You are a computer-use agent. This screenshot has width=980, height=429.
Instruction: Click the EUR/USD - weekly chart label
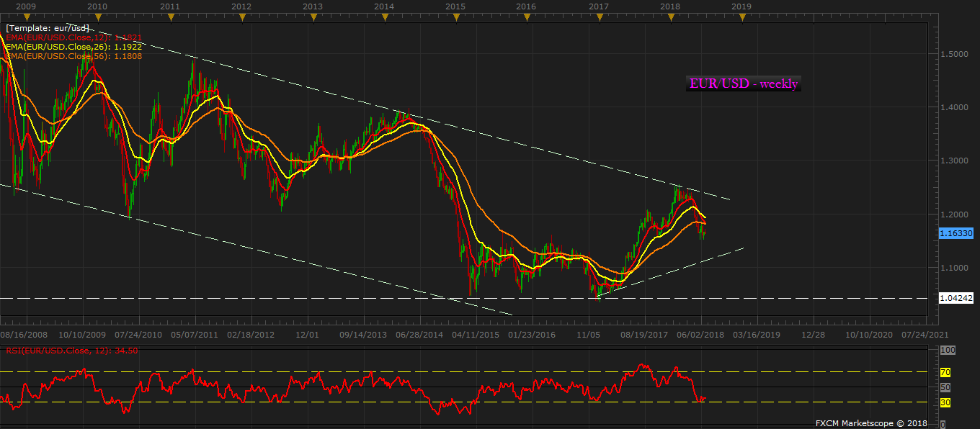click(x=744, y=83)
